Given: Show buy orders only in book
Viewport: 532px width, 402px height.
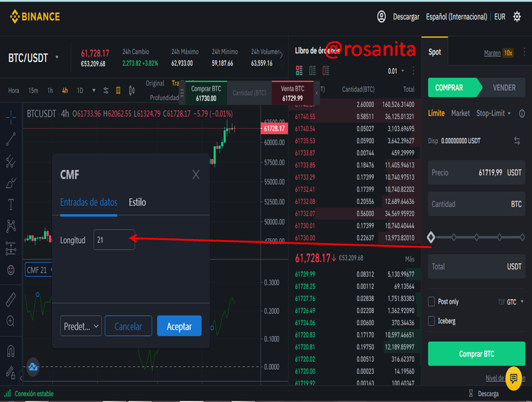Looking at the screenshot, I should tap(313, 70).
